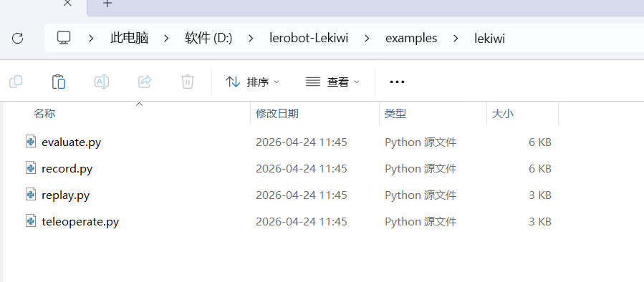Sort by 类型 column header
The image size is (644, 282).
395,113
